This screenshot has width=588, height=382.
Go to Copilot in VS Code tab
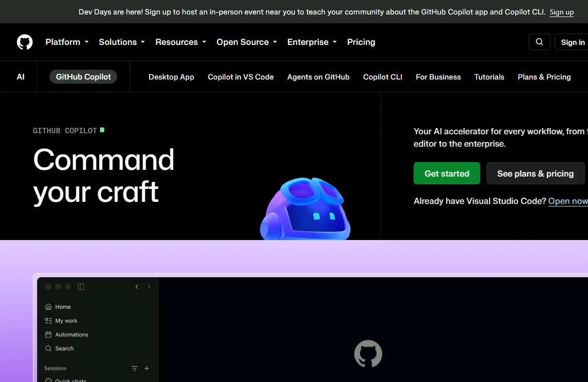pos(241,77)
